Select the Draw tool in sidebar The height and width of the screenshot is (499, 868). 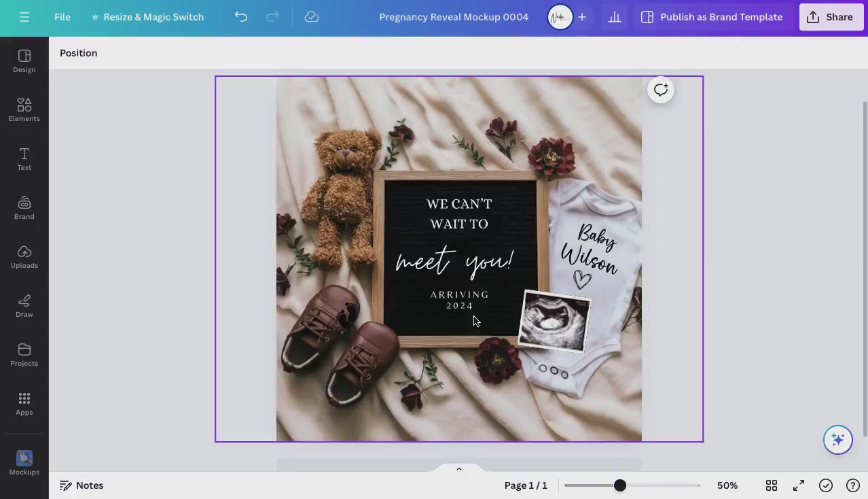[x=24, y=305]
